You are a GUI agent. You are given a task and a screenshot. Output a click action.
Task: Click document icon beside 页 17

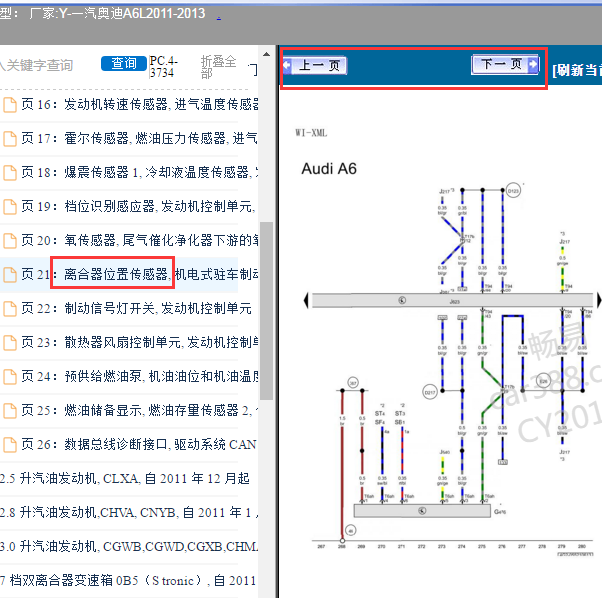click(10, 139)
